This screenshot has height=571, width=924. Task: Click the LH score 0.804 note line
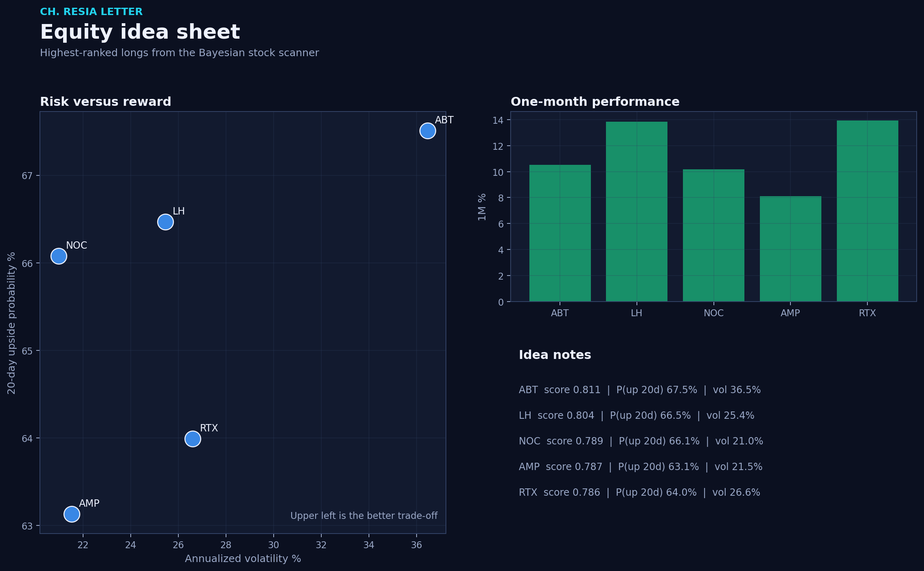[x=636, y=416]
